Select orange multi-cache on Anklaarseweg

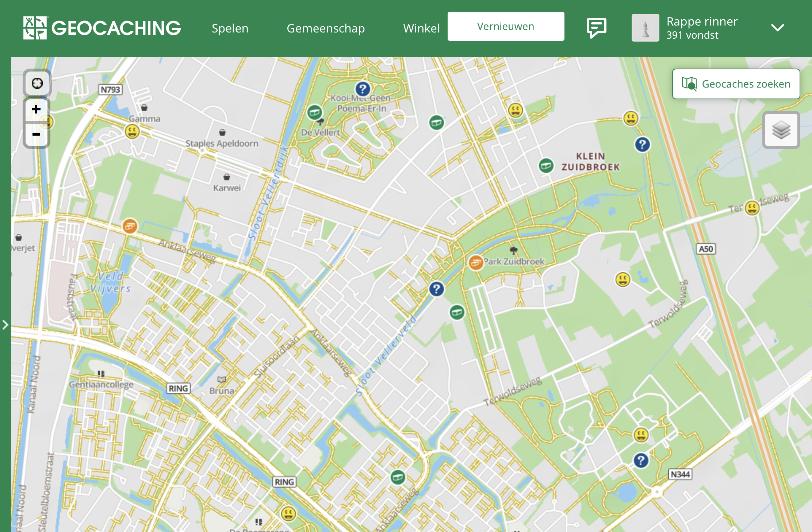click(130, 226)
